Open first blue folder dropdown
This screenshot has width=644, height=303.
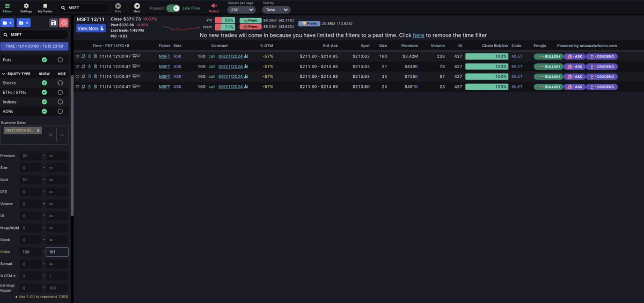pyautogui.click(x=8, y=23)
